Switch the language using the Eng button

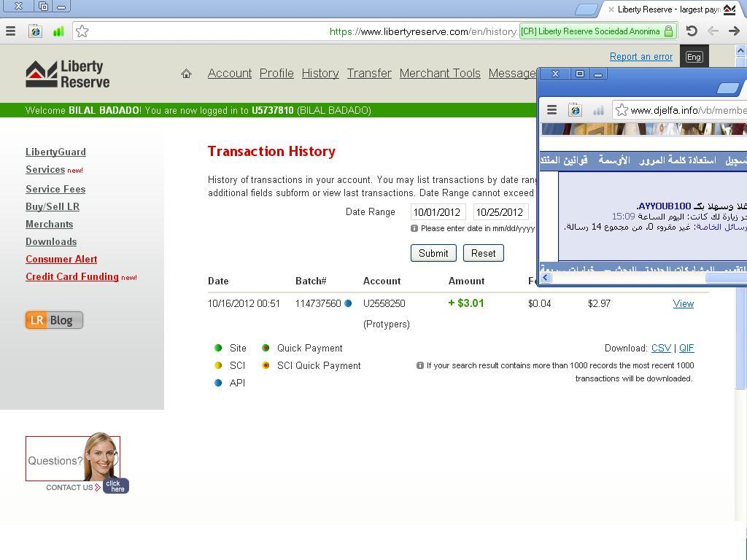694,57
